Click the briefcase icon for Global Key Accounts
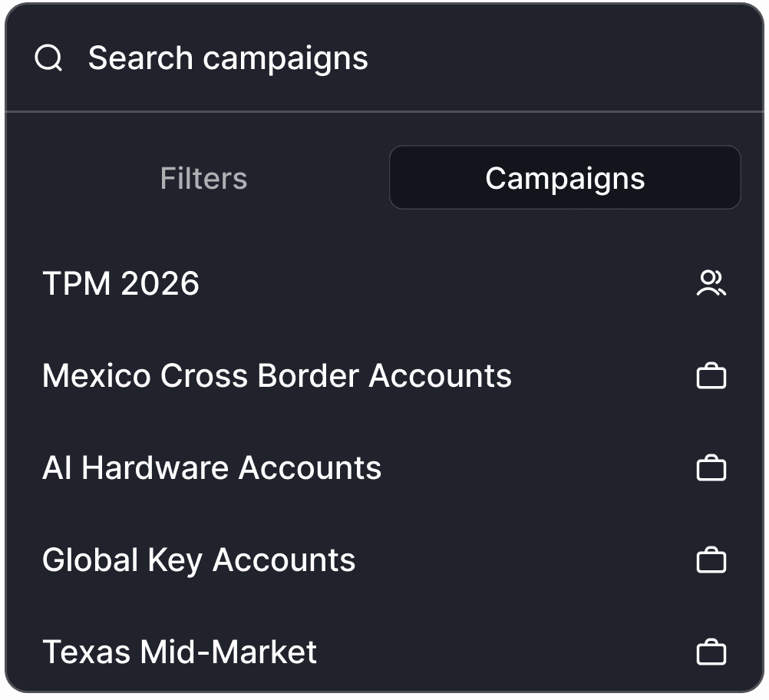The width and height of the screenshot is (769, 700). coord(711,560)
